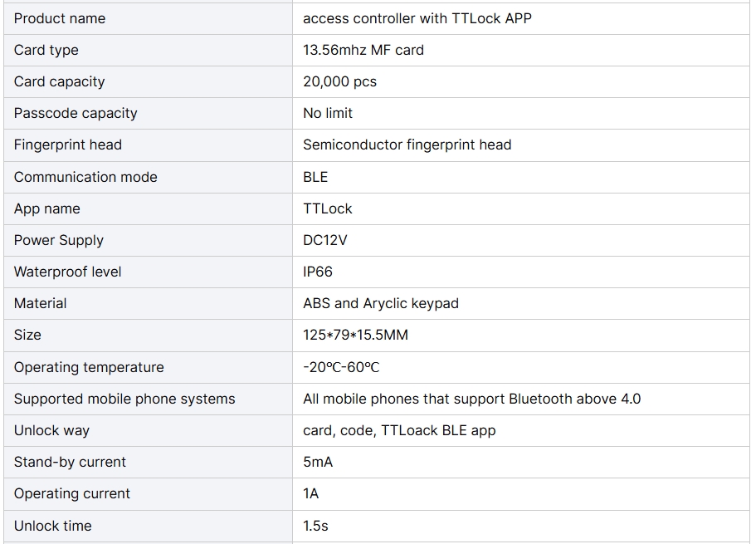Select the DC12V power supply value
Viewport: 756px width, 544px height.
[324, 240]
